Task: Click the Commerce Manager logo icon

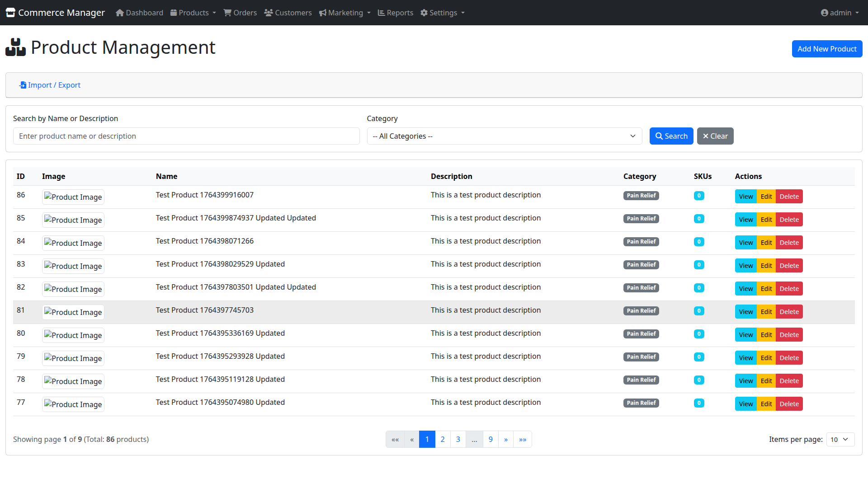Action: pos(10,12)
